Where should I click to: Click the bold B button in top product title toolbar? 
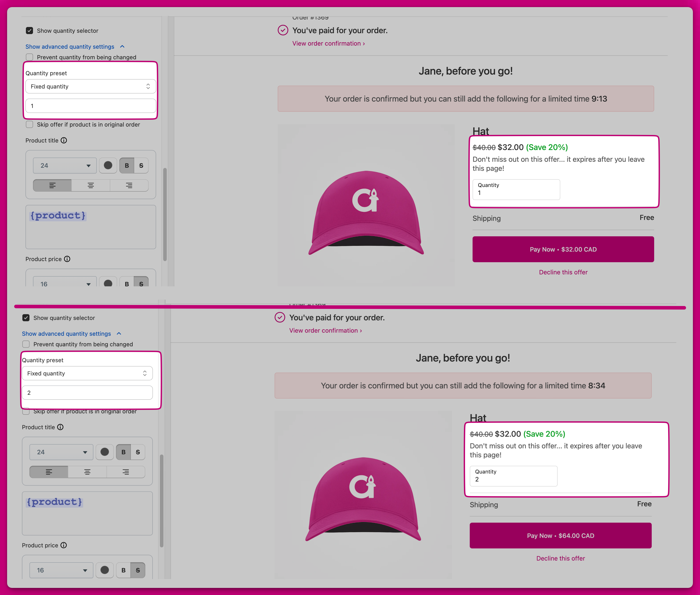(x=127, y=165)
